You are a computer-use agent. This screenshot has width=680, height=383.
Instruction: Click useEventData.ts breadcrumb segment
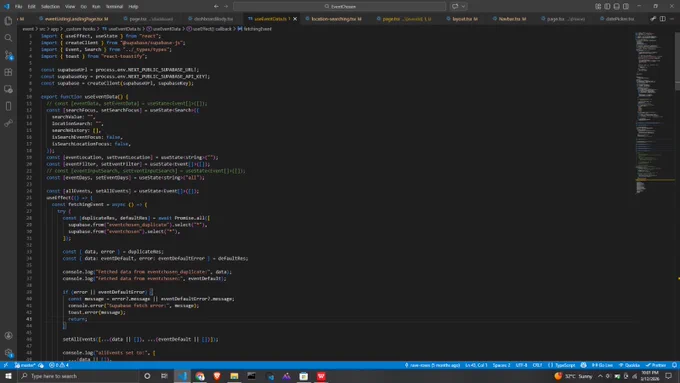click(121, 29)
